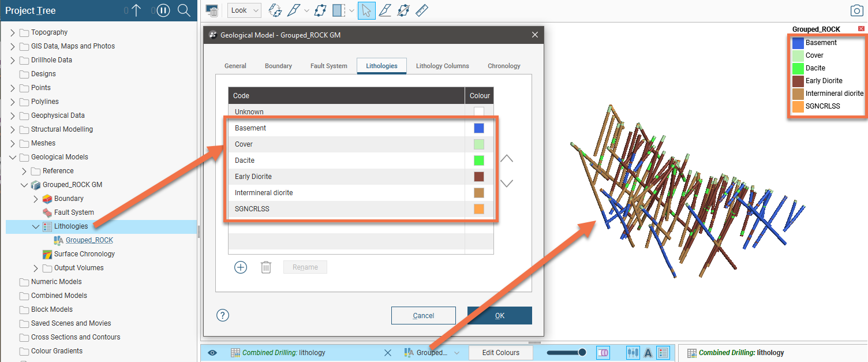This screenshot has height=362, width=868.
Task: Open the project tree search
Action: (x=184, y=10)
